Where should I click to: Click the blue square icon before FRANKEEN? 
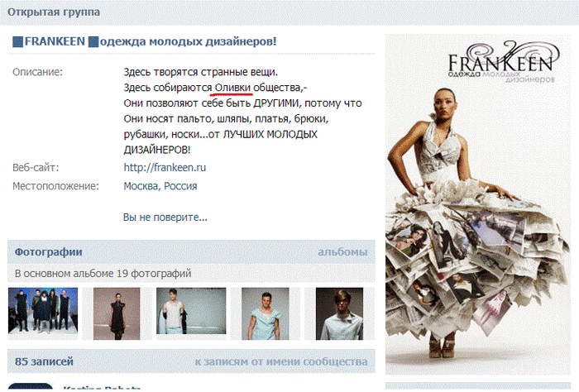pyautogui.click(x=17, y=41)
